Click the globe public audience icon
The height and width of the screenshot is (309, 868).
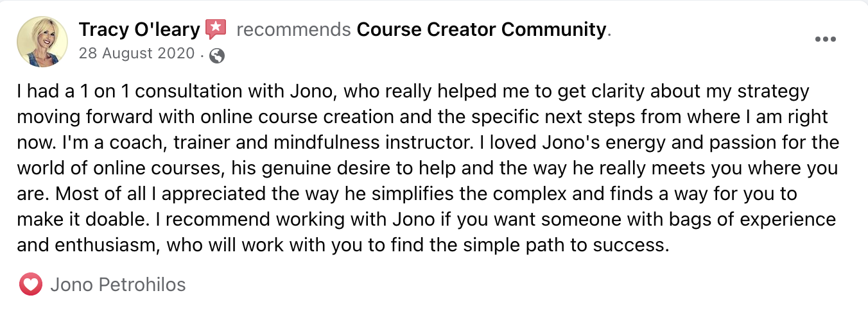[x=218, y=56]
